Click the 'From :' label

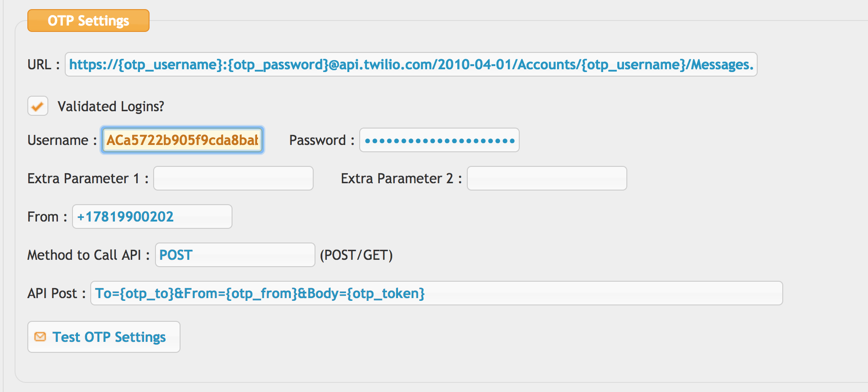click(47, 217)
